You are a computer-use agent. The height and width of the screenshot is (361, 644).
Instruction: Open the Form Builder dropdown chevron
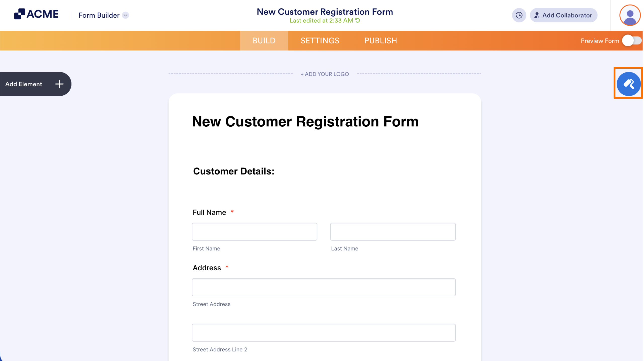click(x=126, y=15)
